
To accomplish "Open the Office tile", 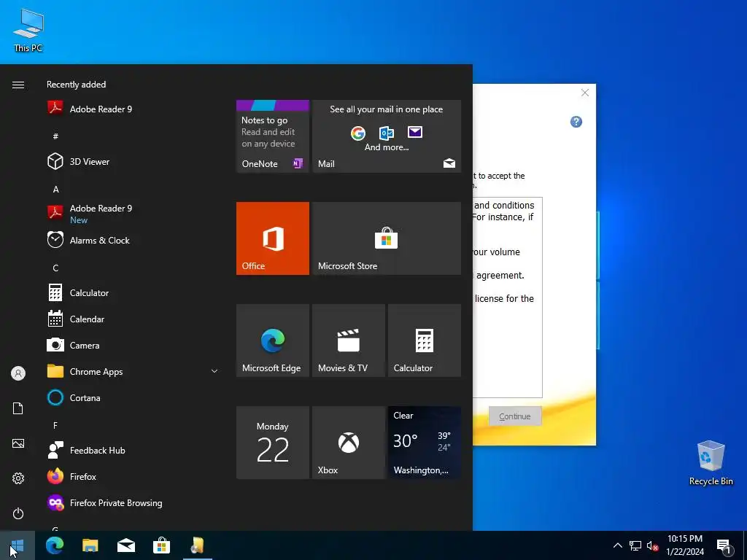I will click(x=273, y=238).
